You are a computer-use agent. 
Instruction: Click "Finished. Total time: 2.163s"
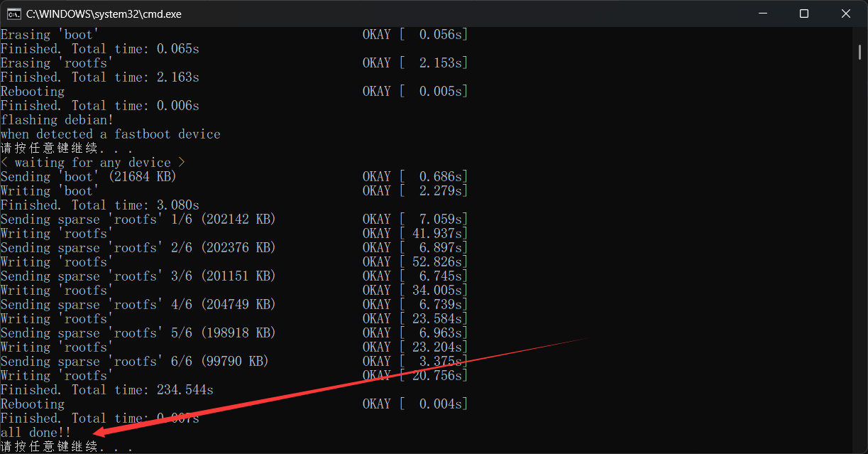tap(99, 77)
